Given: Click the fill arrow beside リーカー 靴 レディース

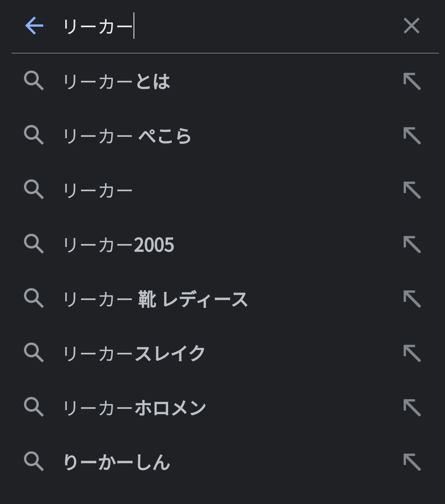Looking at the screenshot, I should (412, 299).
